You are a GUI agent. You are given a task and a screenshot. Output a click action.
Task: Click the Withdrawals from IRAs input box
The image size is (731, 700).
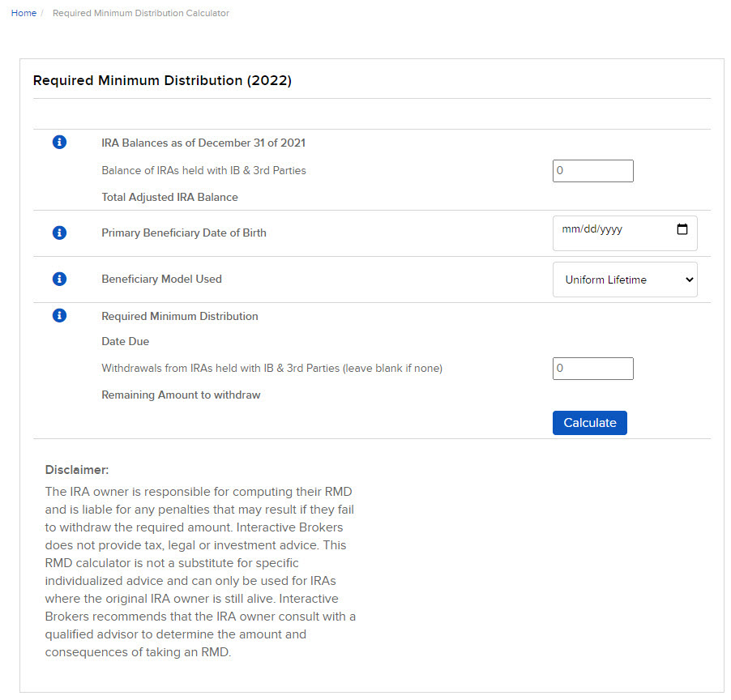tap(592, 368)
